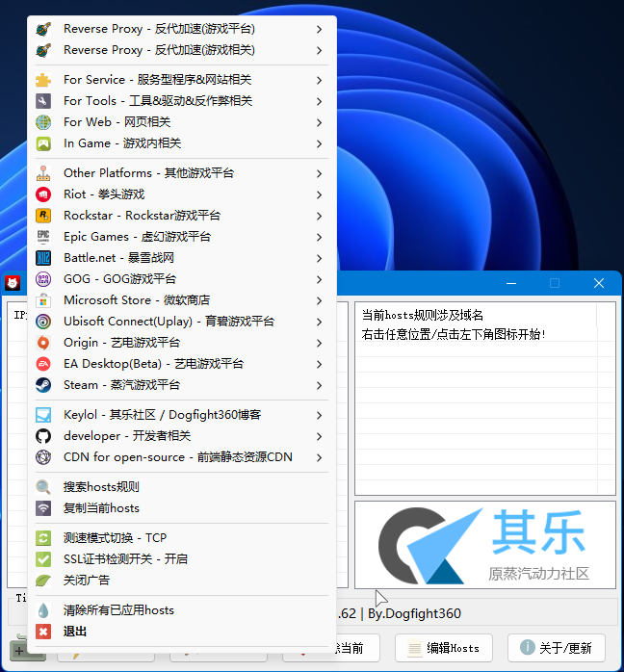The height and width of the screenshot is (672, 624).
Task: Click the rocket icon for Reverse Proxy 游戏相关
Action: [43, 50]
